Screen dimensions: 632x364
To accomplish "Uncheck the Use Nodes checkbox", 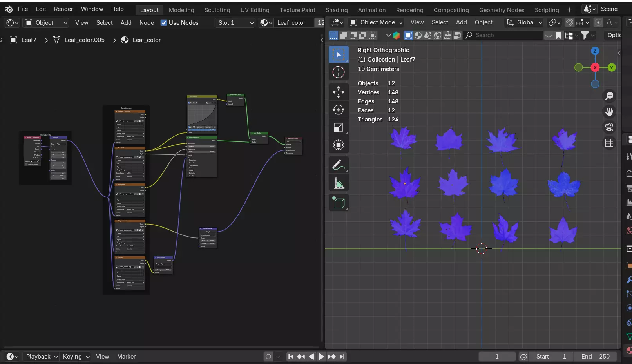I will pyautogui.click(x=164, y=23).
